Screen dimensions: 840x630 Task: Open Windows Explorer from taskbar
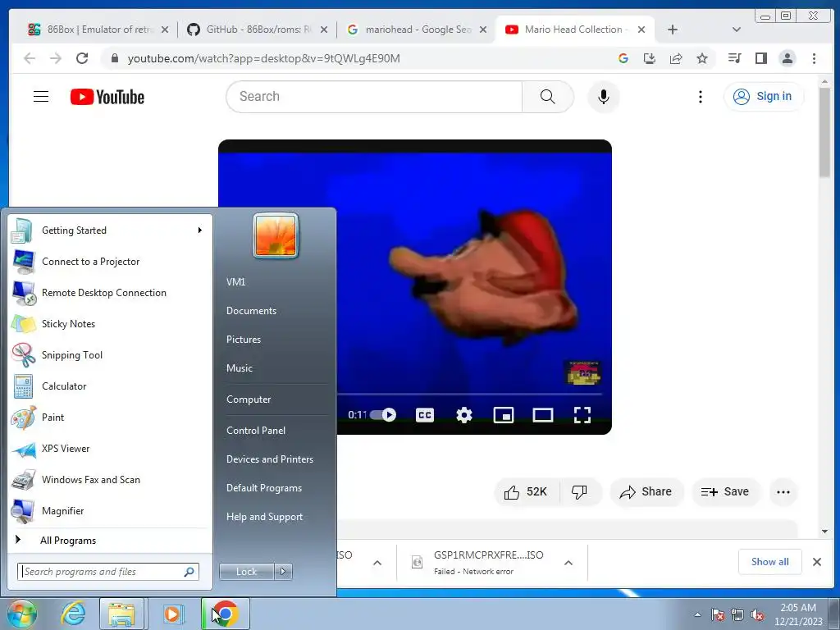[121, 614]
